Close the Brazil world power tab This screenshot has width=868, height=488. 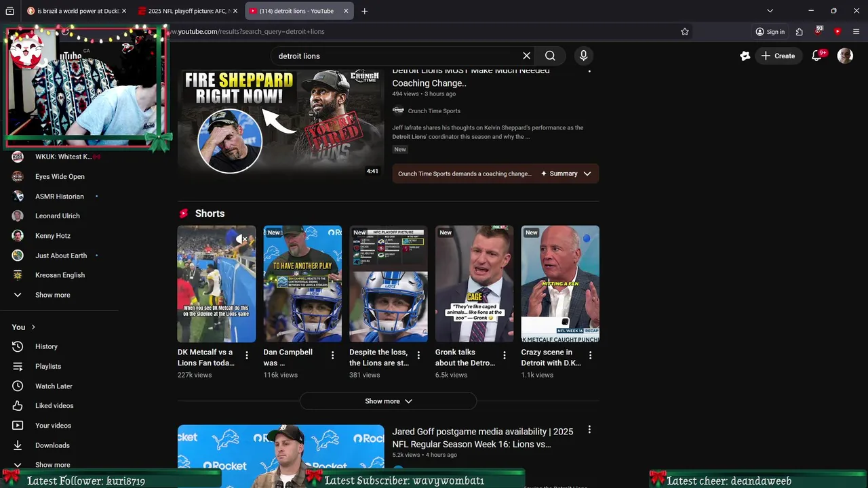click(124, 11)
